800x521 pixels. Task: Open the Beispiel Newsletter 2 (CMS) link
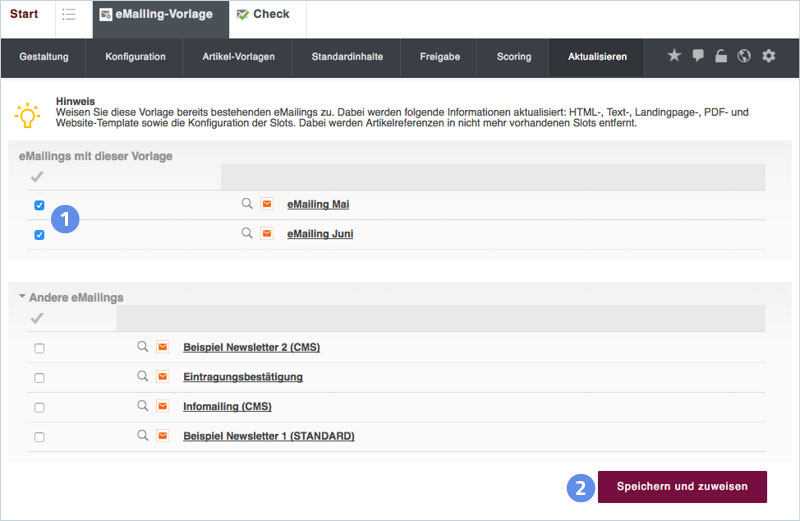click(251, 347)
